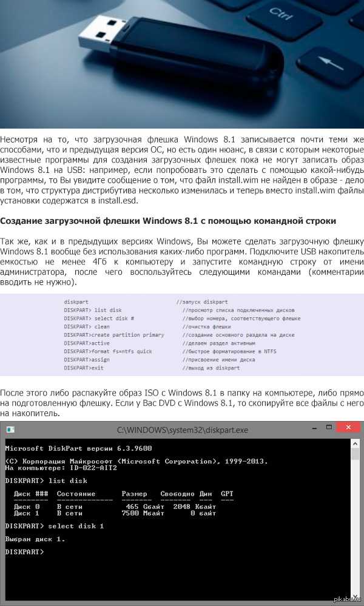
Task: Click the 'Диск 0' row in console
Action: [115, 507]
